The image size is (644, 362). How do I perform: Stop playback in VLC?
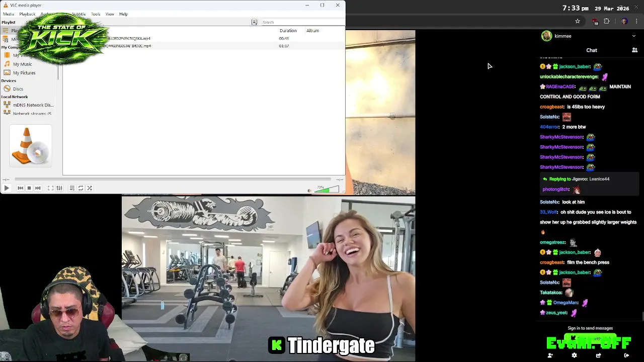tap(29, 188)
